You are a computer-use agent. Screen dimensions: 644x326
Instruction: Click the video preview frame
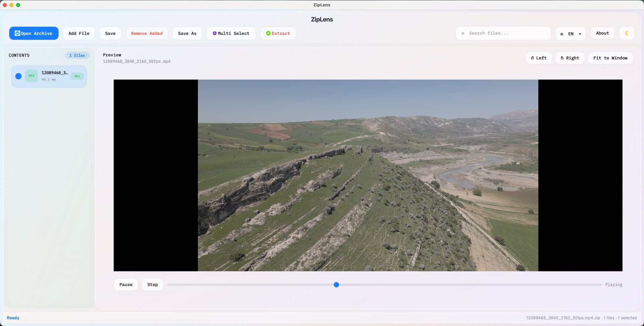[368, 175]
